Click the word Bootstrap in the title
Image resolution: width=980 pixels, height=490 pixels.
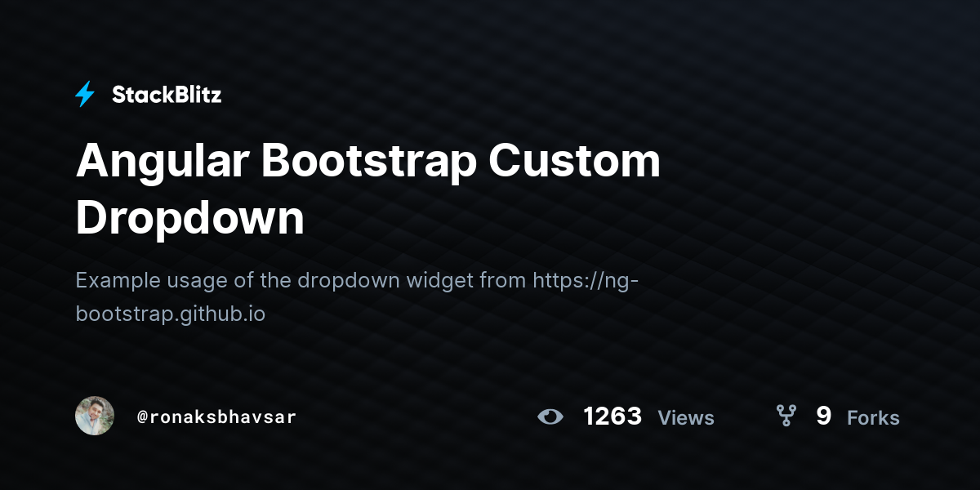click(x=368, y=161)
